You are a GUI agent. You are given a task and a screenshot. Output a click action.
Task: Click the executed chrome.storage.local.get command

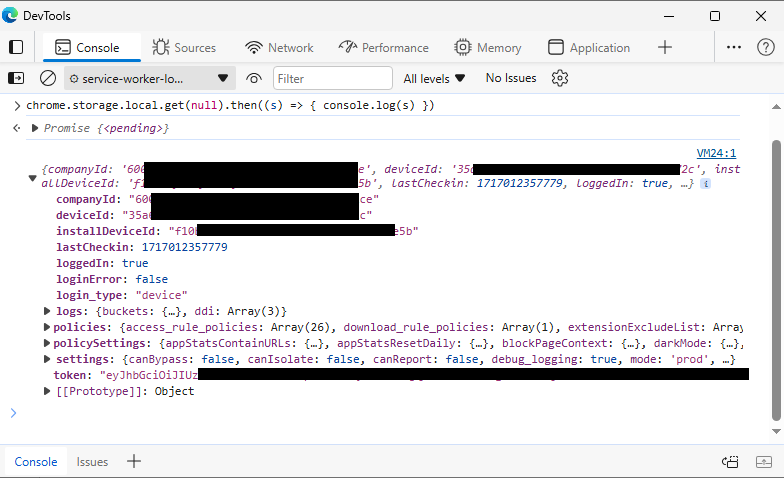(230, 106)
